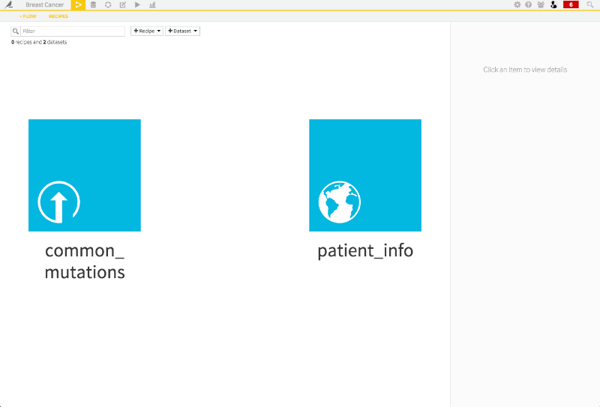Click the Jobs play triangle icon

(x=137, y=5)
